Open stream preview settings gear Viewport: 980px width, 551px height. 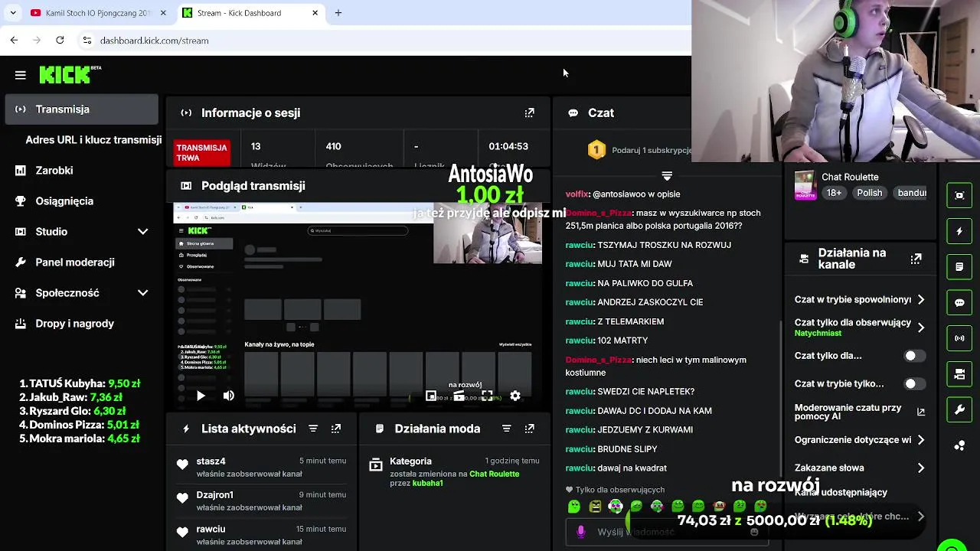515,396
